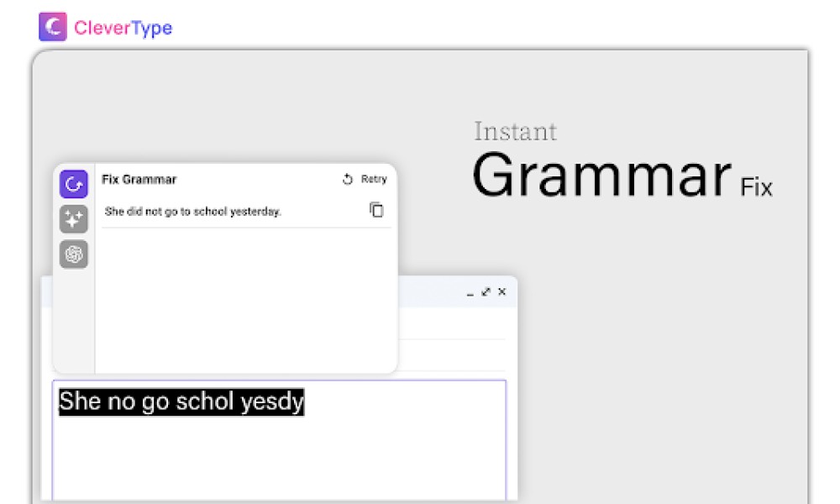This screenshot has width=840, height=504.
Task: Close the compose window
Action: click(x=502, y=292)
